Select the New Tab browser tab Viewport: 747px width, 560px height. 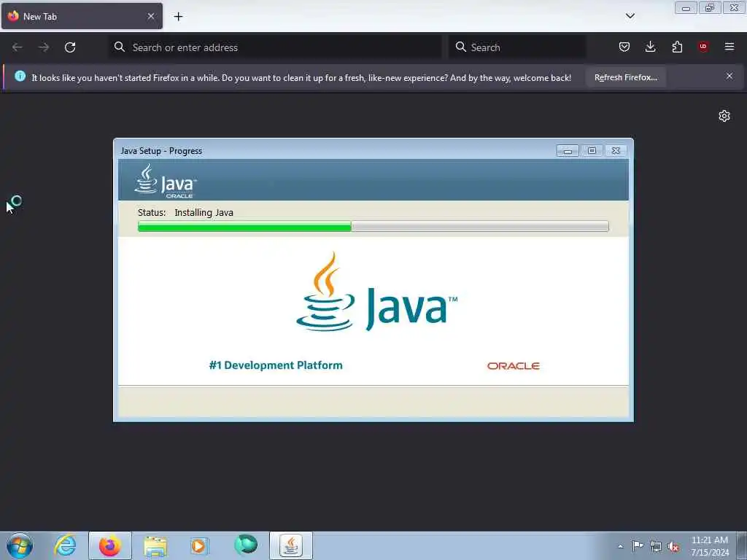tap(82, 16)
